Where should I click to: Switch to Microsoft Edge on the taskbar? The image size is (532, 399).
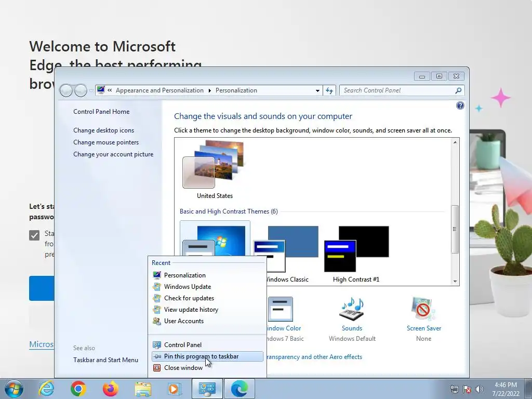pyautogui.click(x=239, y=389)
